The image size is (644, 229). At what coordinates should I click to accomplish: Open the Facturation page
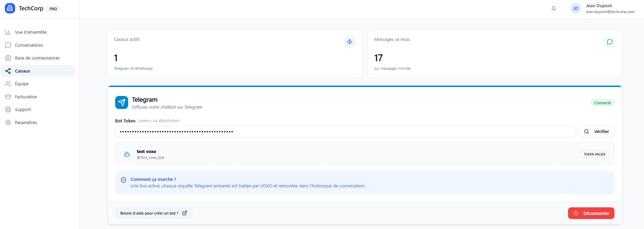click(38, 97)
